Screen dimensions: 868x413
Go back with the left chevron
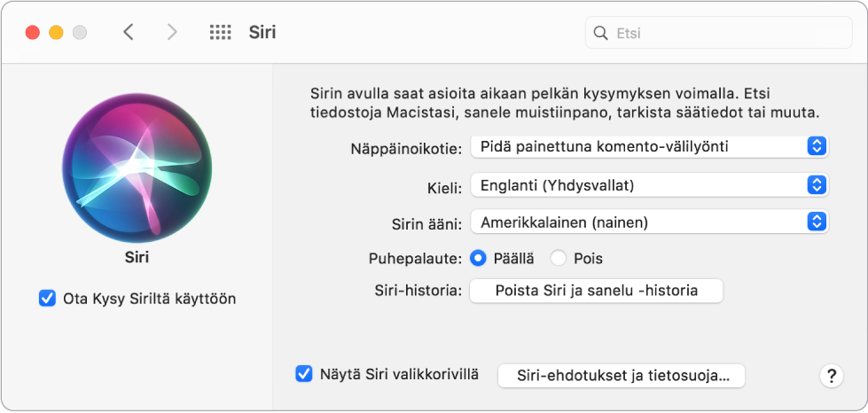129,33
